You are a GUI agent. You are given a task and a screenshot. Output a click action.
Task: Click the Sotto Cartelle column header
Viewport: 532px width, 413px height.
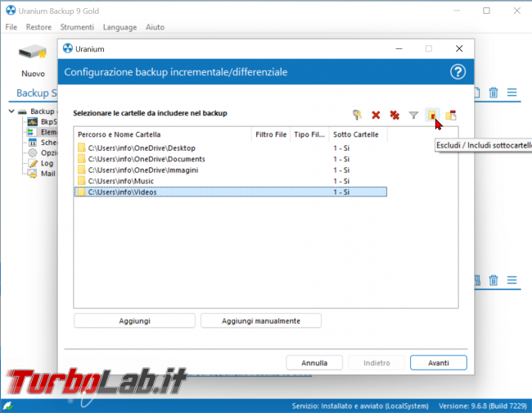358,134
